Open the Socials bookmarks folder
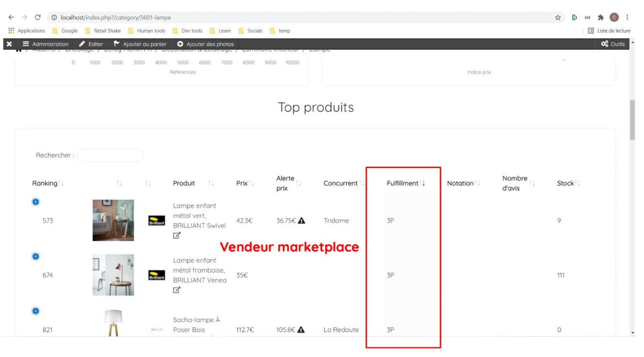 click(x=250, y=31)
